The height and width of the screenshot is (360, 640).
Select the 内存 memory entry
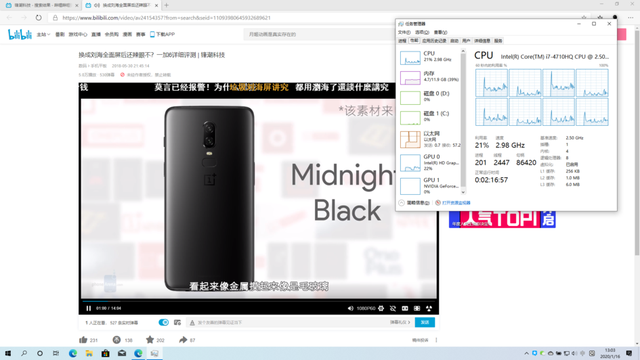[x=429, y=78]
